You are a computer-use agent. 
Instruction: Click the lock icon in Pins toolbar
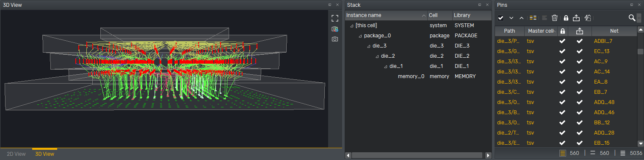pyautogui.click(x=566, y=18)
